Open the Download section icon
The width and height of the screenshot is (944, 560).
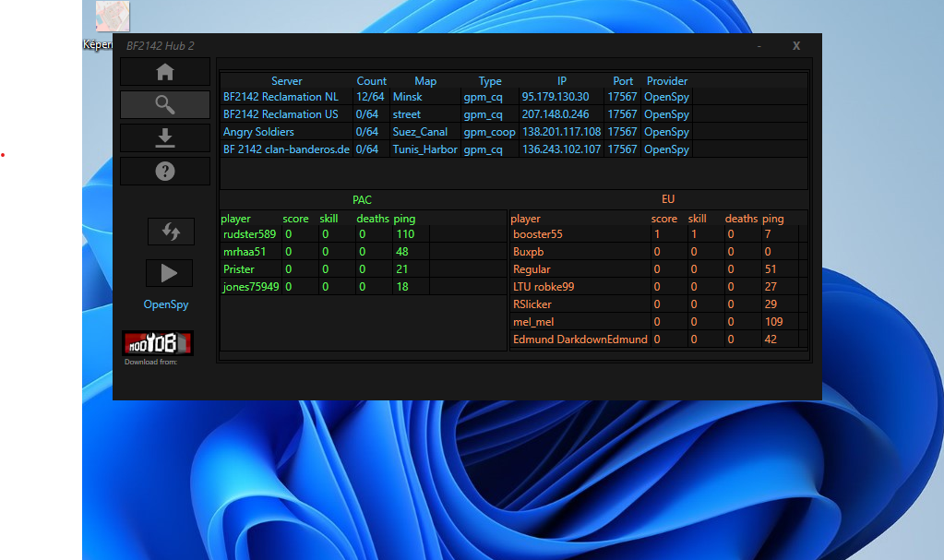coord(165,137)
